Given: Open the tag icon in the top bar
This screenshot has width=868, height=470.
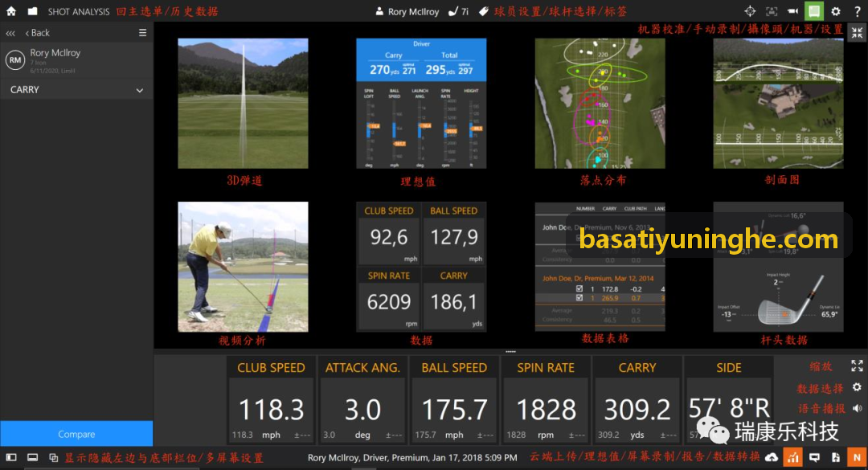Looking at the screenshot, I should coord(484,11).
